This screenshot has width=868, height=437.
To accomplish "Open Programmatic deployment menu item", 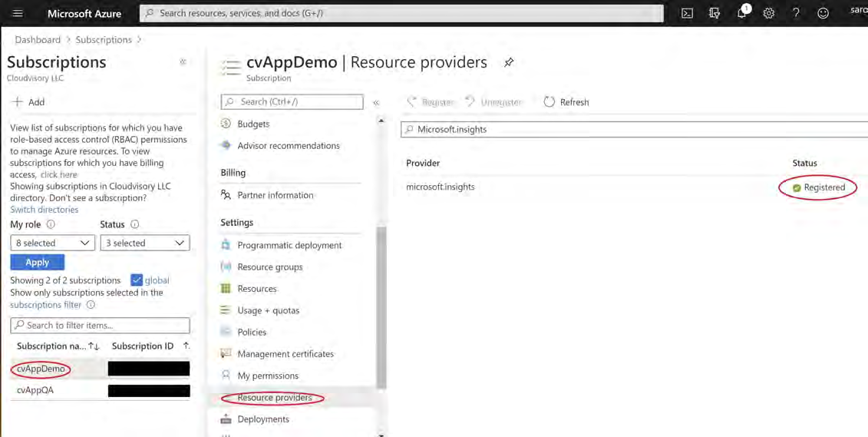I will [290, 245].
